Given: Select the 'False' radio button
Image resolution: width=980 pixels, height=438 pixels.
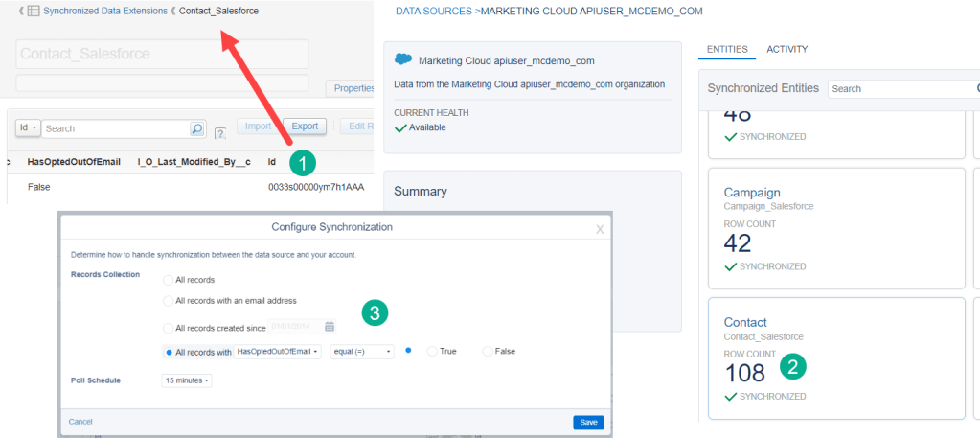Looking at the screenshot, I should tap(488, 352).
